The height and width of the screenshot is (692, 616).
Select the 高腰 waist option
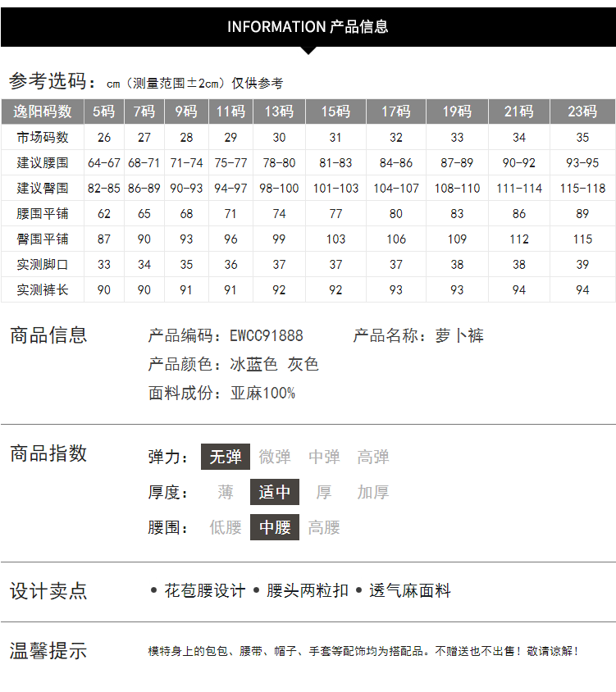point(324,527)
